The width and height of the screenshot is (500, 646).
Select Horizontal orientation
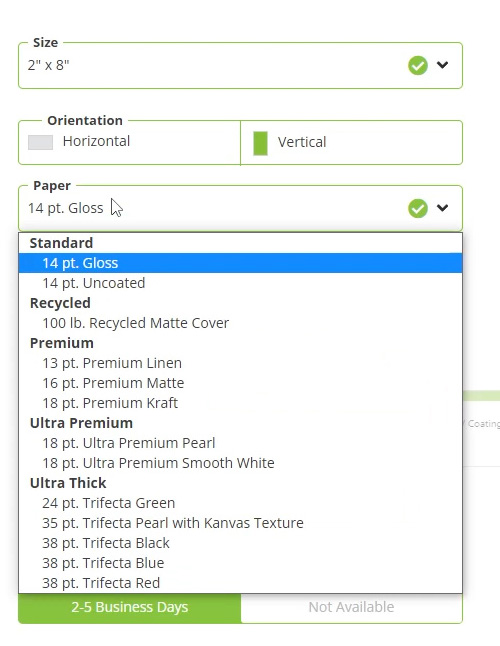pos(129,143)
